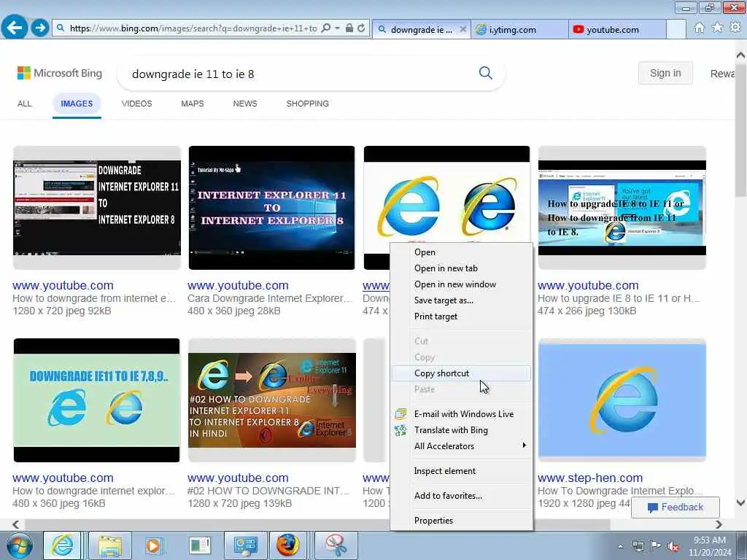Screen dimensions: 747x560
Task: Click the muted volume tray icon
Action: pyautogui.click(x=673, y=547)
